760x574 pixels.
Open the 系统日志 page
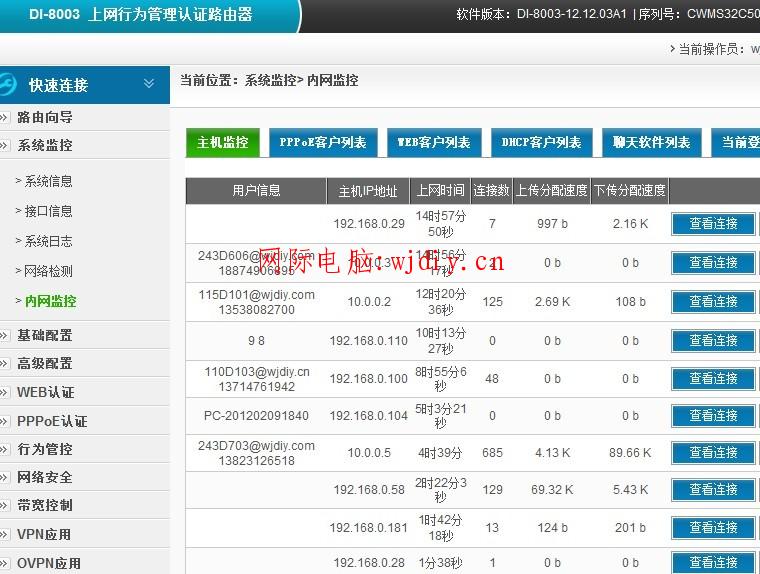48,241
